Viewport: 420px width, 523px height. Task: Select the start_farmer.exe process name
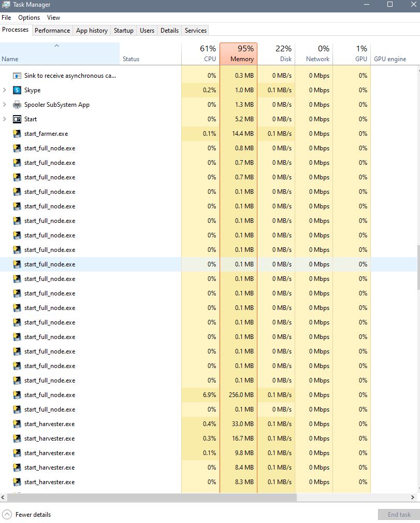pyautogui.click(x=46, y=134)
